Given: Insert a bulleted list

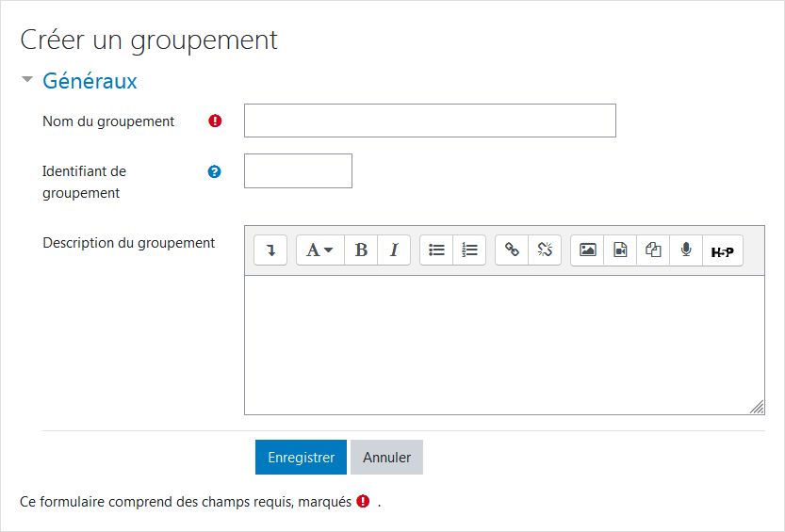Looking at the screenshot, I should (x=436, y=250).
